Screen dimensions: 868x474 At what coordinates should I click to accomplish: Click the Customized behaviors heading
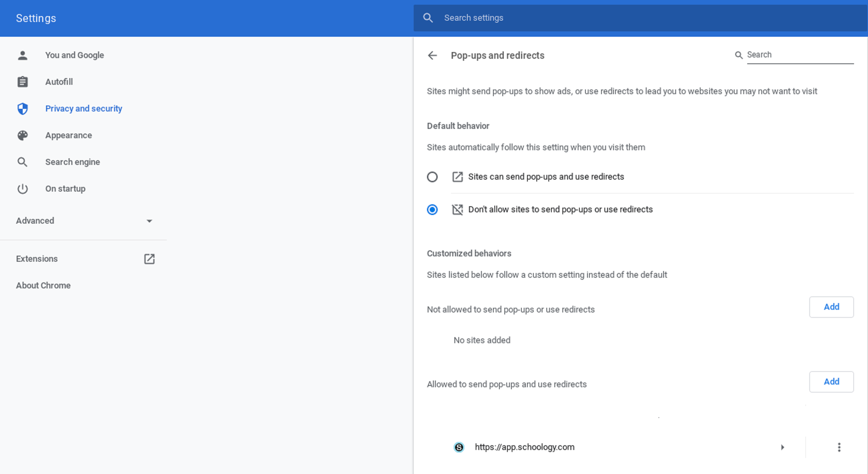(x=469, y=253)
